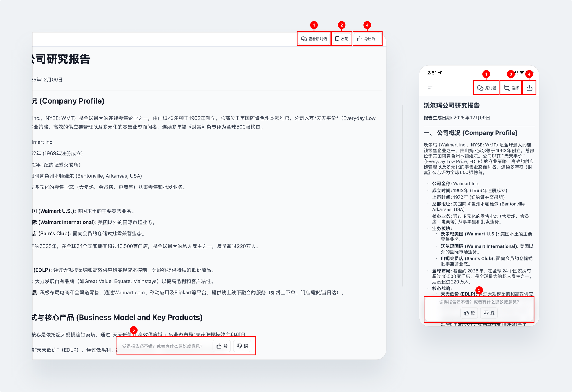Image resolution: width=572 pixels, height=392 pixels.
Task: Tap the 踩 thumbs-down in mobile feedback card
Action: pos(489,313)
